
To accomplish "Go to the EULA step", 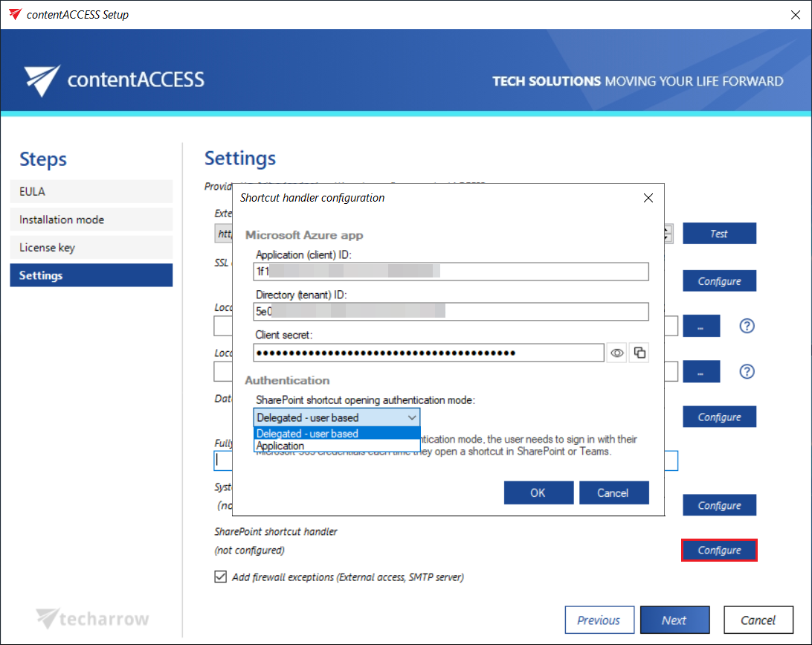I will point(91,191).
